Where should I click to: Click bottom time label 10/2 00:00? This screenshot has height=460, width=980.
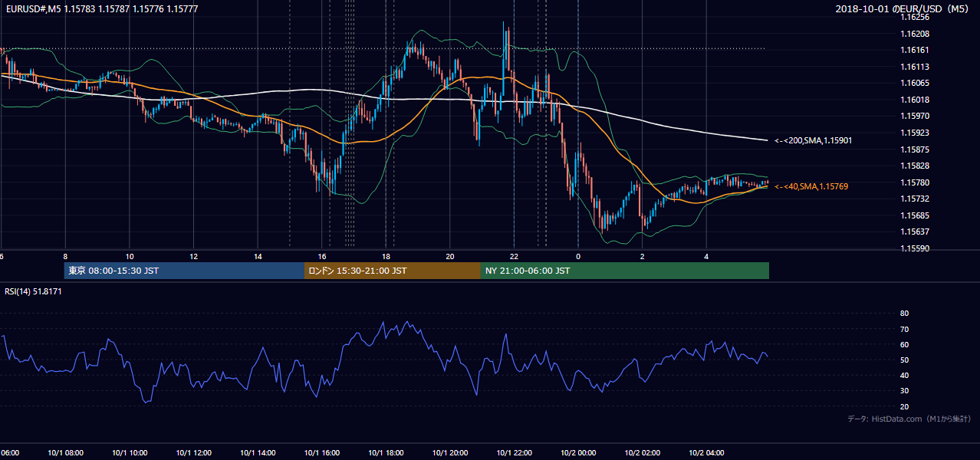tap(578, 453)
